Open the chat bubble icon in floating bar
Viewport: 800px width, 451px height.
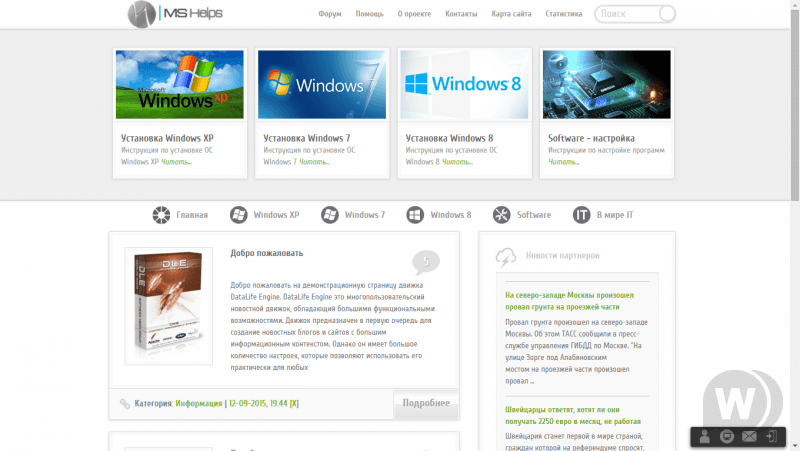tap(727, 437)
